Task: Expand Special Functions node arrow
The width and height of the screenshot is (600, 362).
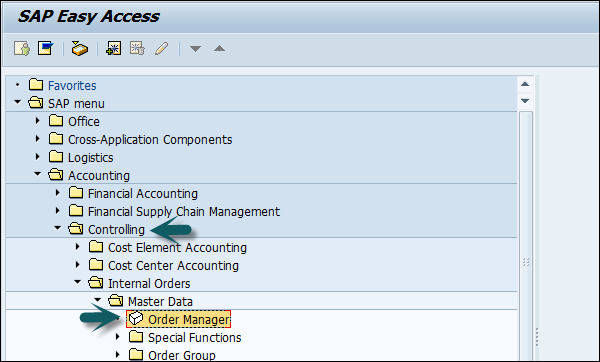Action: pyautogui.click(x=118, y=336)
